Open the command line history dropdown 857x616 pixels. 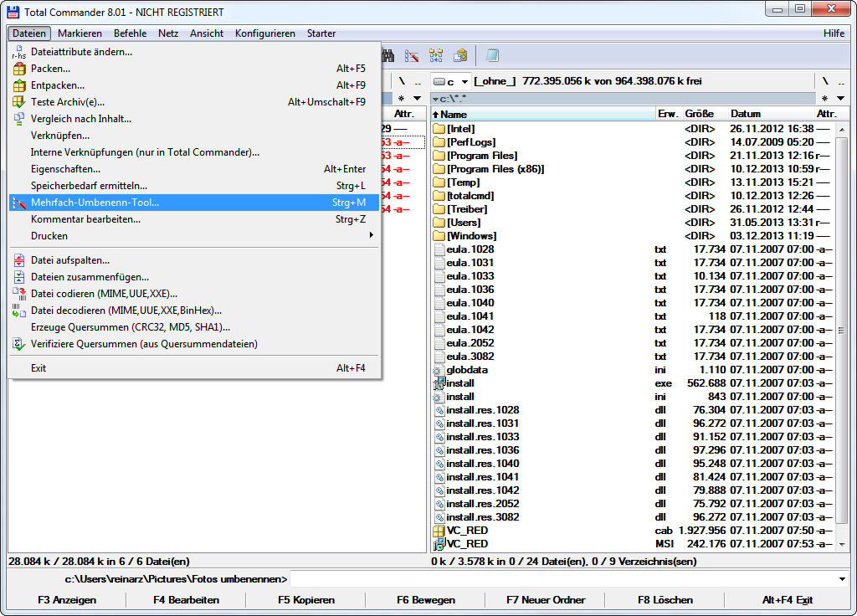click(842, 579)
